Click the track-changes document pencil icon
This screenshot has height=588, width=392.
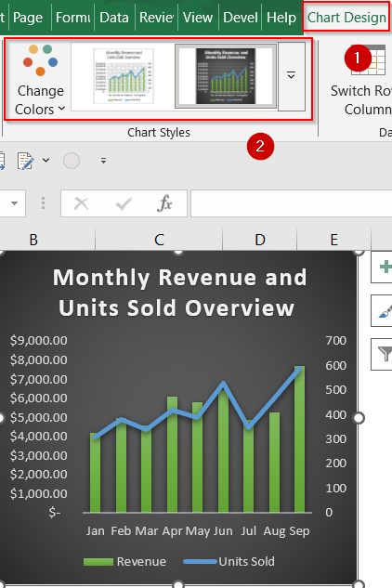pyautogui.click(x=25, y=161)
